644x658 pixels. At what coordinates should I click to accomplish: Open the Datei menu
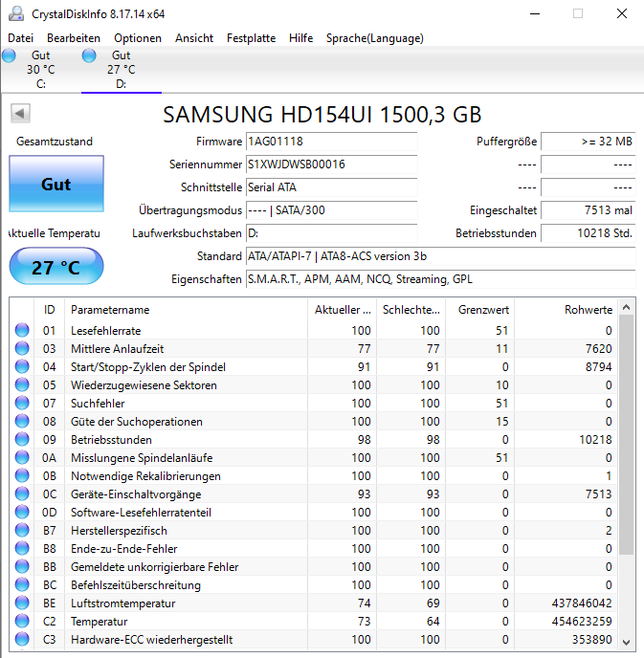coord(20,38)
